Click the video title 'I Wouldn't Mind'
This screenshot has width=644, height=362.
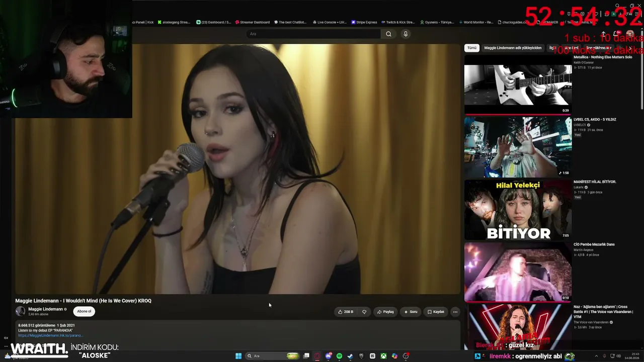83,301
